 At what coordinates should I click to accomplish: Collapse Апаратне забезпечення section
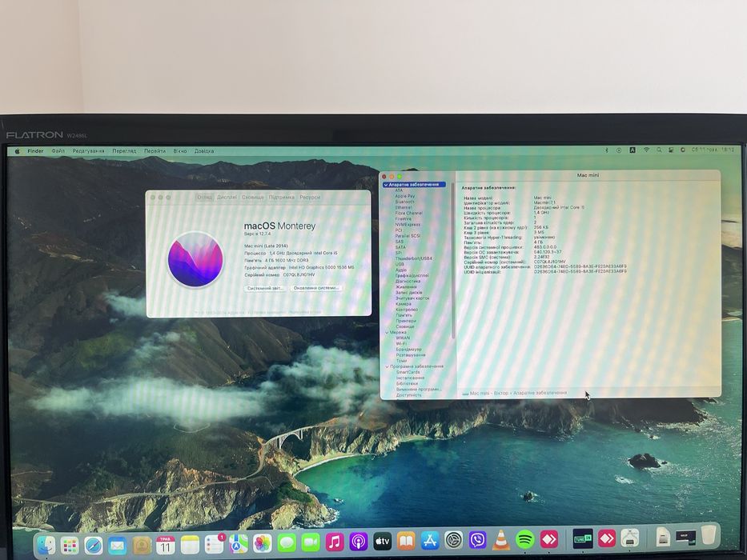click(x=386, y=184)
